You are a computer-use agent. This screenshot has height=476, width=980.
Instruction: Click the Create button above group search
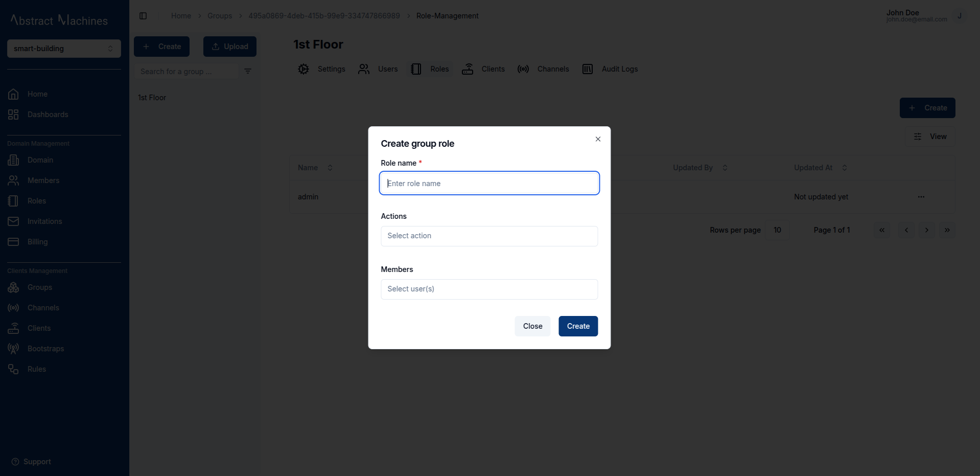click(x=161, y=47)
